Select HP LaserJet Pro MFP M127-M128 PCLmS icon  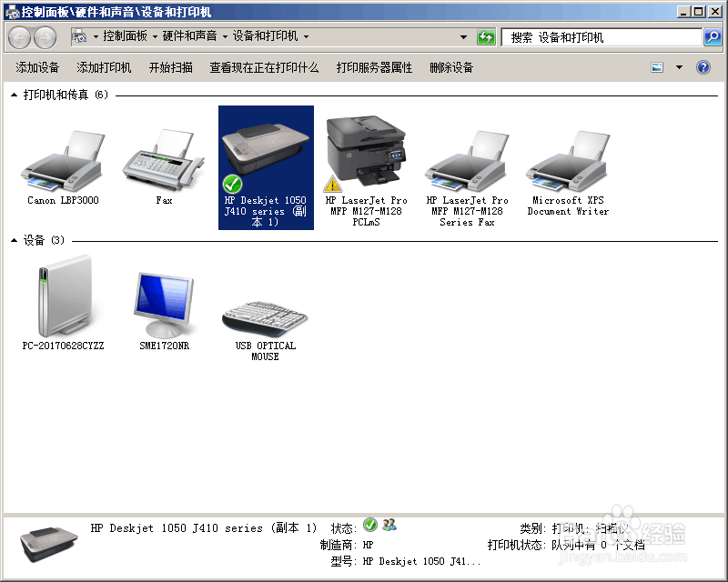tap(367, 150)
